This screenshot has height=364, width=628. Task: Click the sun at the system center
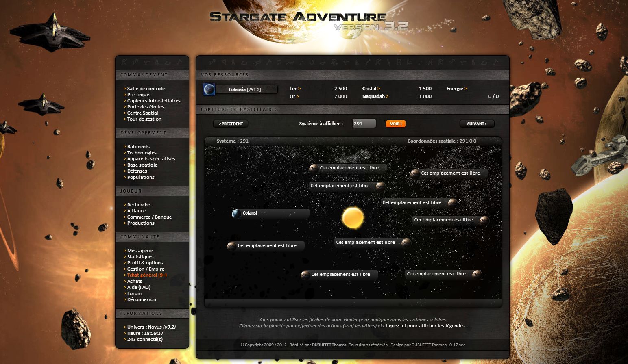pyautogui.click(x=353, y=217)
